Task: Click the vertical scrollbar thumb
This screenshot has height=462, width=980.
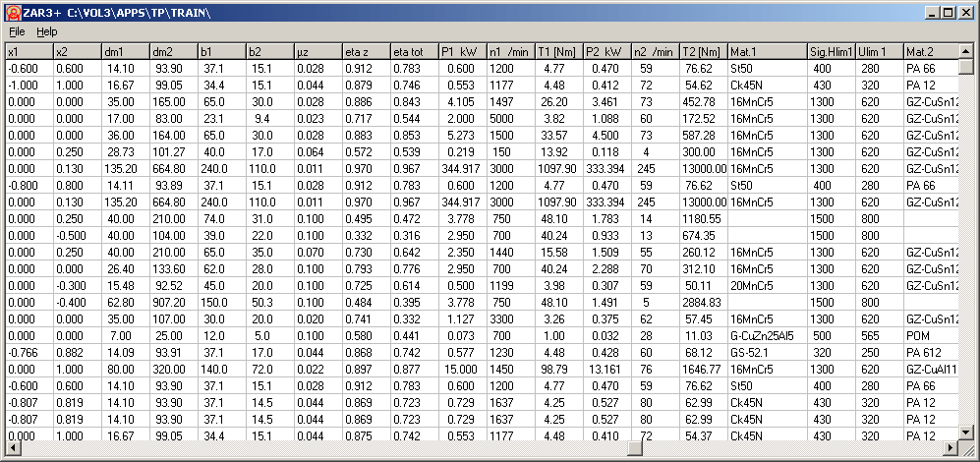Action: [965, 68]
